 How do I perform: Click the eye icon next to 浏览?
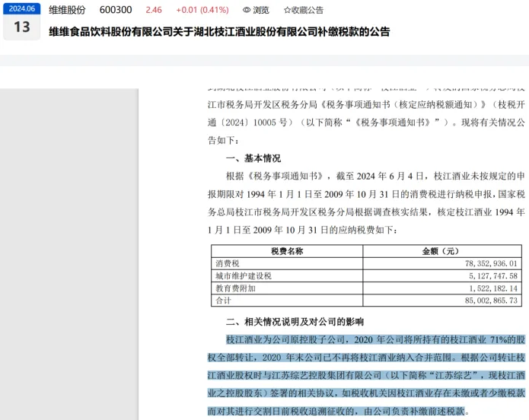(x=247, y=10)
